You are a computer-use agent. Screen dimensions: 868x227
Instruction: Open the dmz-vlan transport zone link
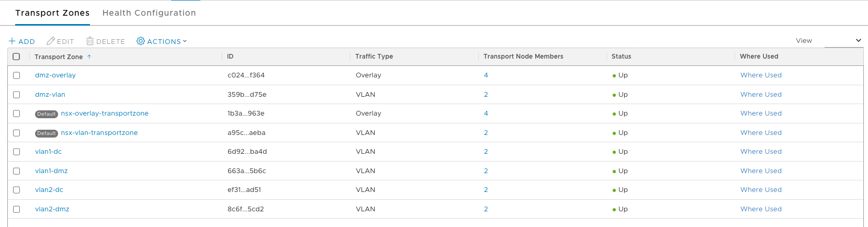[x=50, y=95]
